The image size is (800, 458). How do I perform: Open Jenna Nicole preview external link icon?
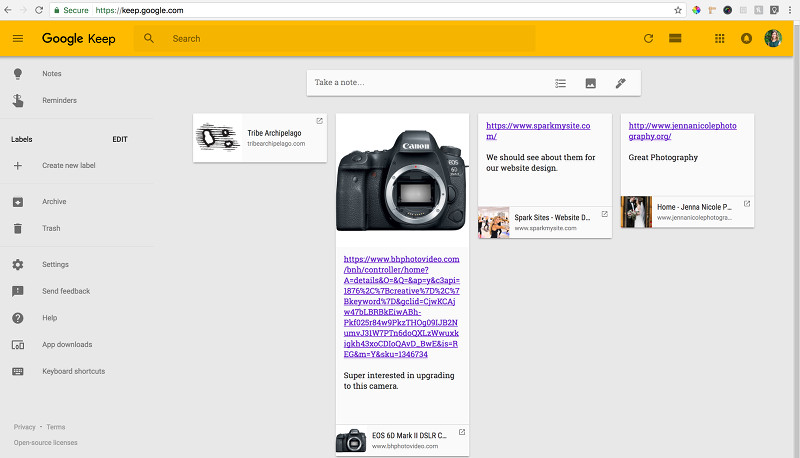pyautogui.click(x=747, y=203)
